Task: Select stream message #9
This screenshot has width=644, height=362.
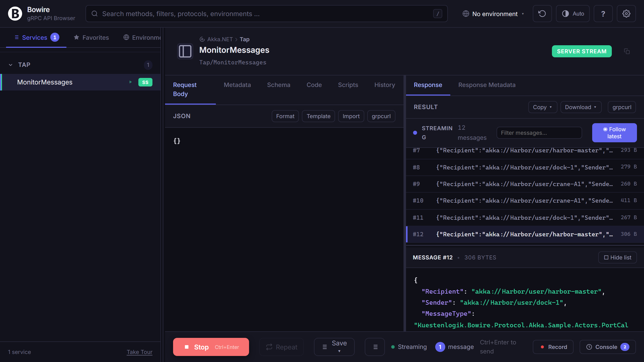Action: coord(525,184)
